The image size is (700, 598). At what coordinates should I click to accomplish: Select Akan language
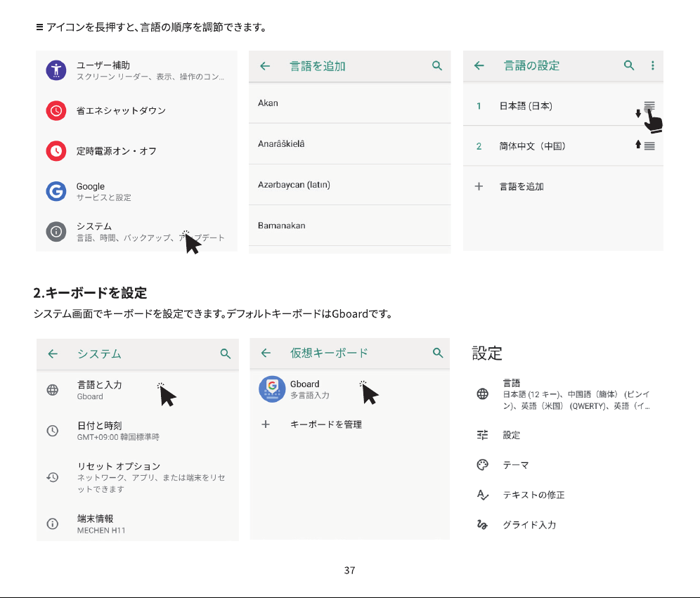tap(349, 103)
